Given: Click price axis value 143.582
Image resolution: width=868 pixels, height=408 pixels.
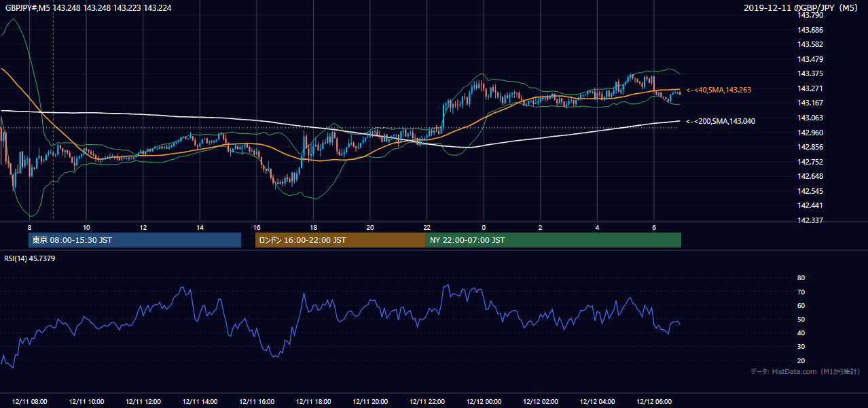Looking at the screenshot, I should [x=810, y=44].
